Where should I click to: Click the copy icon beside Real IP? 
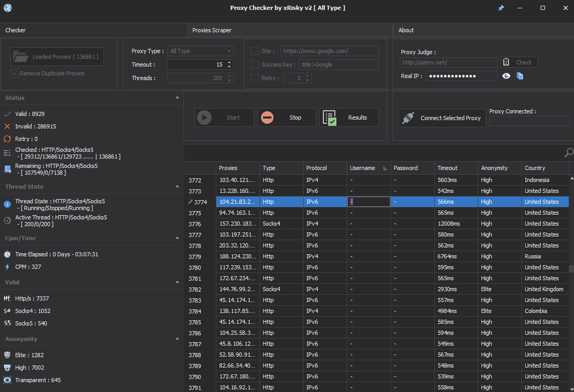pos(520,76)
